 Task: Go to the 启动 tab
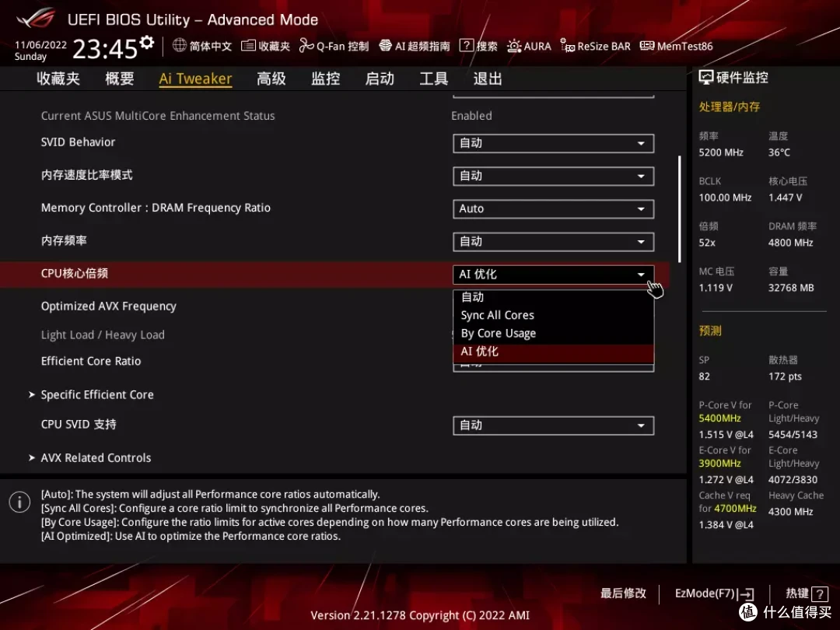(380, 79)
